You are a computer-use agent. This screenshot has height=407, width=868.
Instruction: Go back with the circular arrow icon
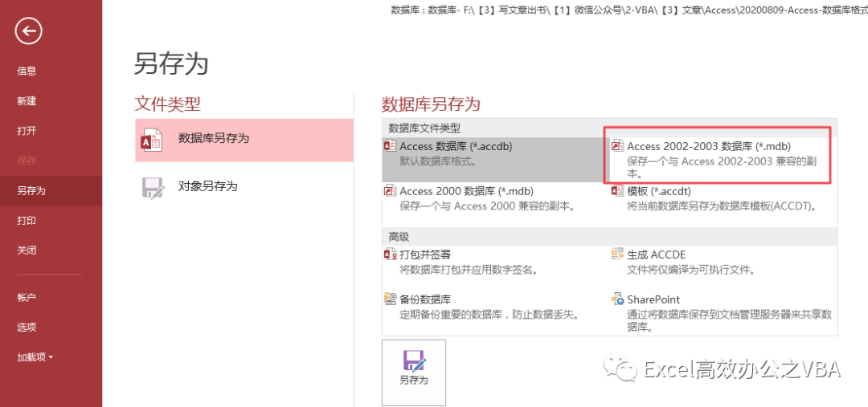click(29, 31)
